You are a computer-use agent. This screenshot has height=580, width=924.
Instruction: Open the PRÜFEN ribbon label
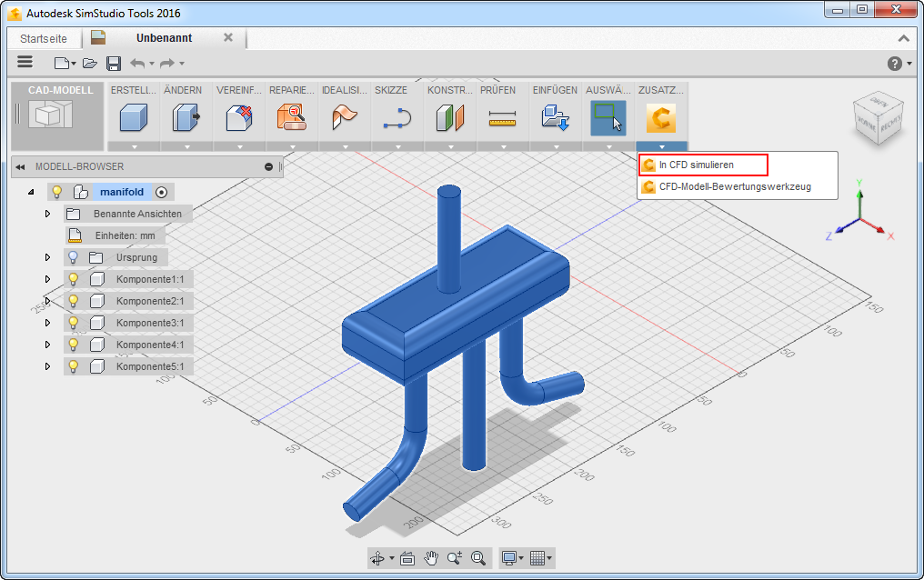coord(497,90)
